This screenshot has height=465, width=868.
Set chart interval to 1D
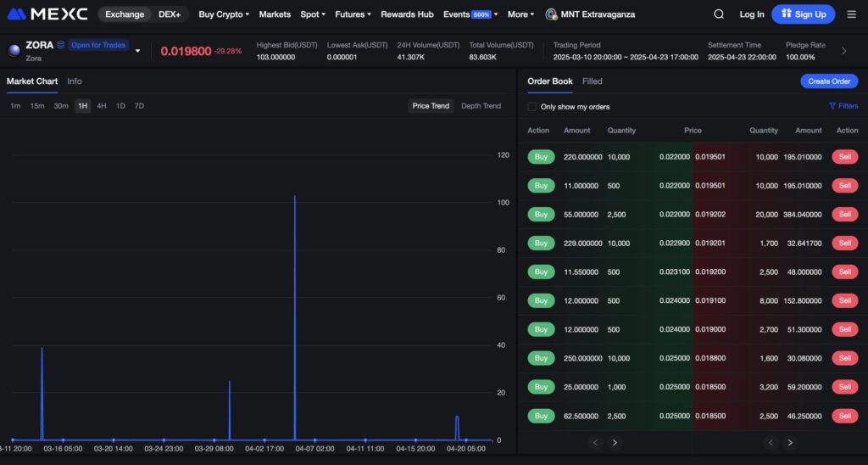[120, 106]
